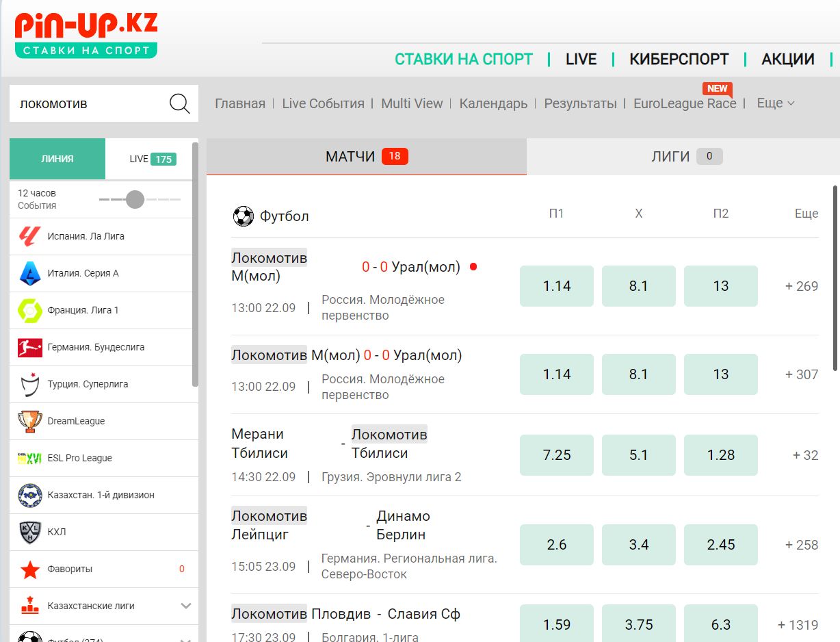This screenshot has width=840, height=642.
Task: Bet draw 3.4 on Лейпциг vs Динамо Берлин
Action: pyautogui.click(x=639, y=545)
